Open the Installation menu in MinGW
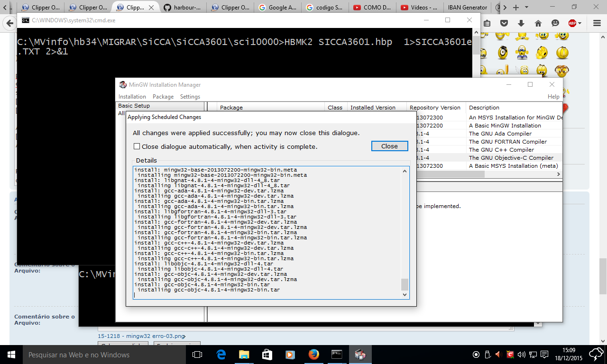This screenshot has width=607, height=364. pyautogui.click(x=132, y=97)
